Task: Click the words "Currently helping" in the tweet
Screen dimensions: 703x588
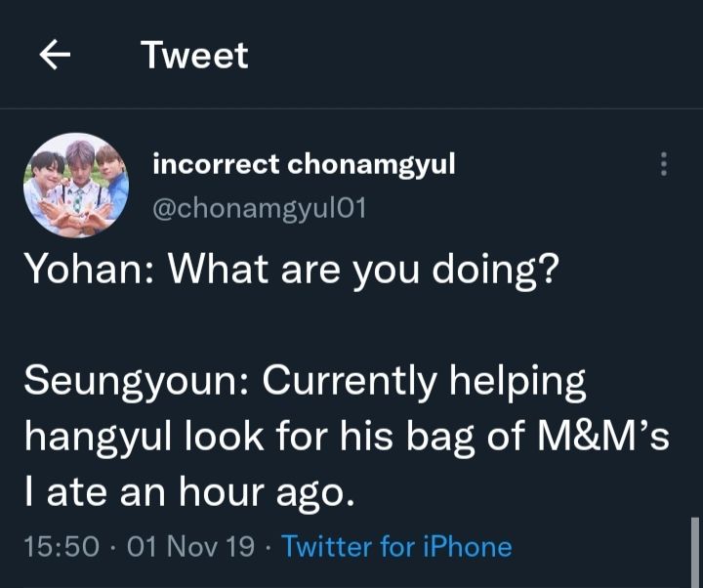Action: (x=420, y=382)
